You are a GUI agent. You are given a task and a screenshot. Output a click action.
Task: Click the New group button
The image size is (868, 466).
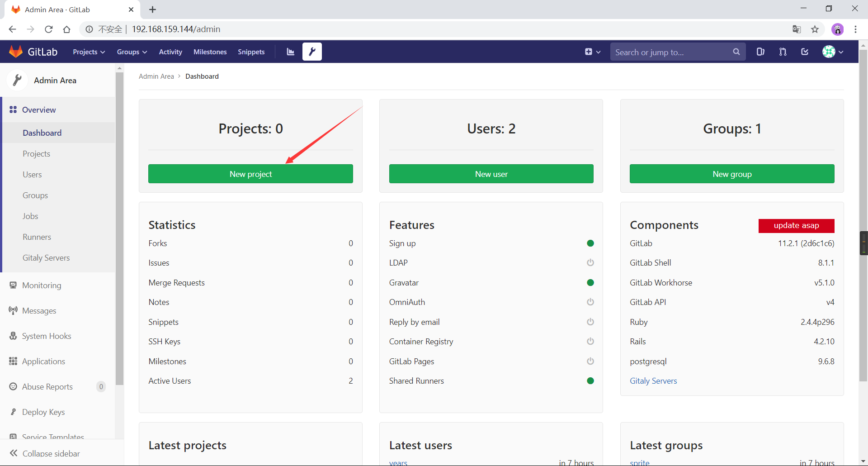click(x=732, y=174)
